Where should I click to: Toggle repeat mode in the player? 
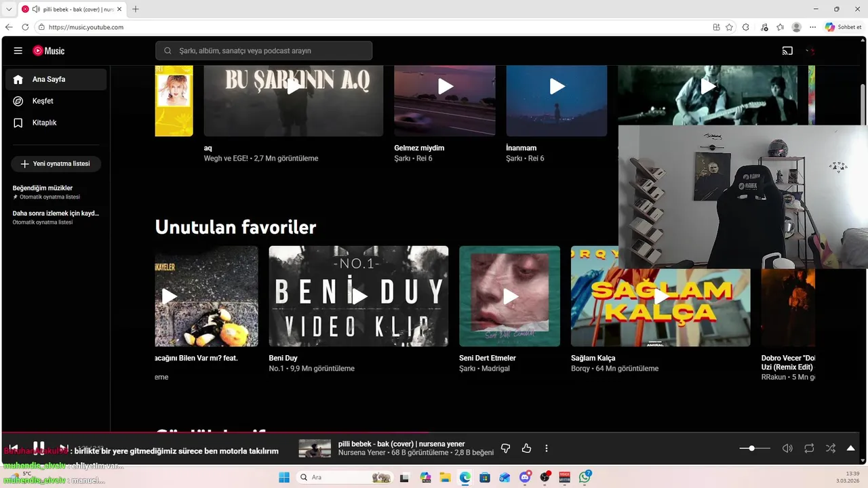pos(809,448)
